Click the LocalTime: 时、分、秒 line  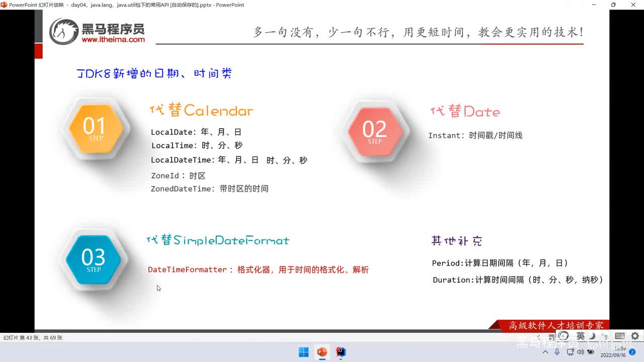click(197, 145)
